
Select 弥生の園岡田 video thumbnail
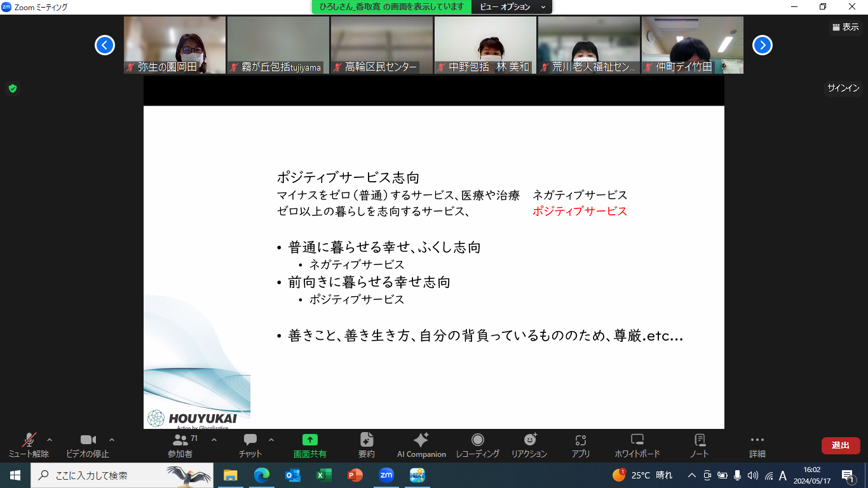coord(175,45)
